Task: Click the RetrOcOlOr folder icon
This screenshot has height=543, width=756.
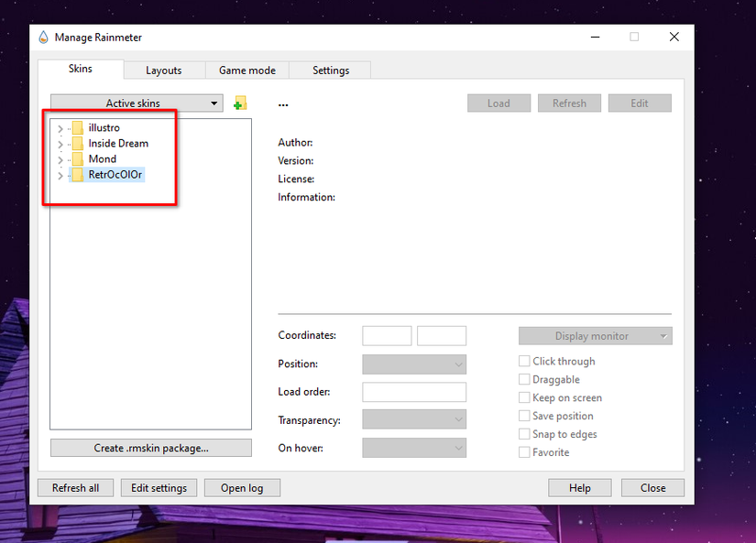Action: coord(78,175)
